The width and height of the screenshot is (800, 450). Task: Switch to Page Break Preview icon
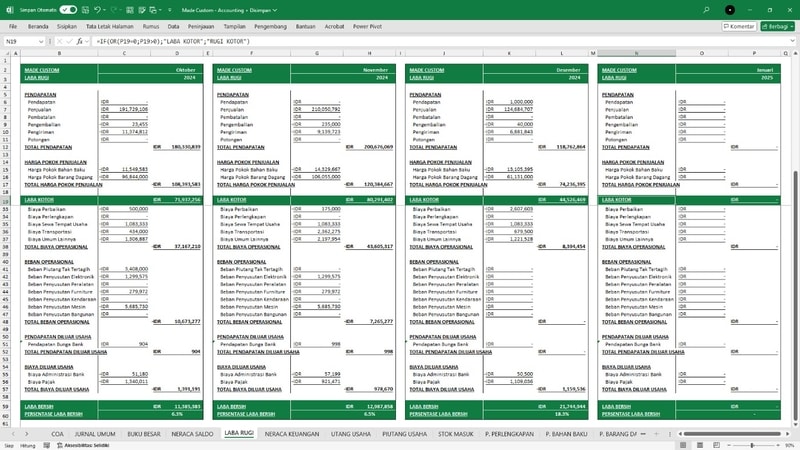(716, 445)
